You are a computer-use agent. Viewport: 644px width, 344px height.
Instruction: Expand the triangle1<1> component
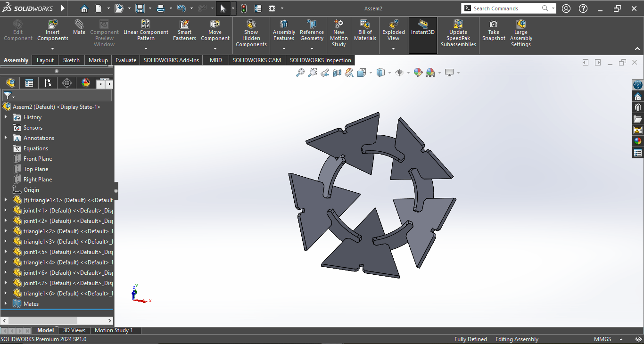coord(6,200)
